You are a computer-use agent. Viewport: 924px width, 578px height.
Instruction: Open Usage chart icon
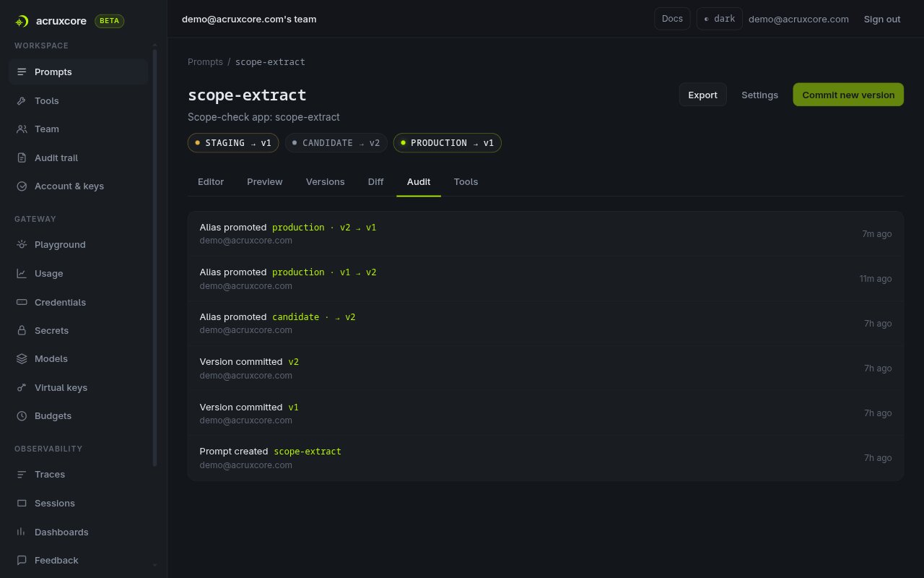click(x=22, y=274)
